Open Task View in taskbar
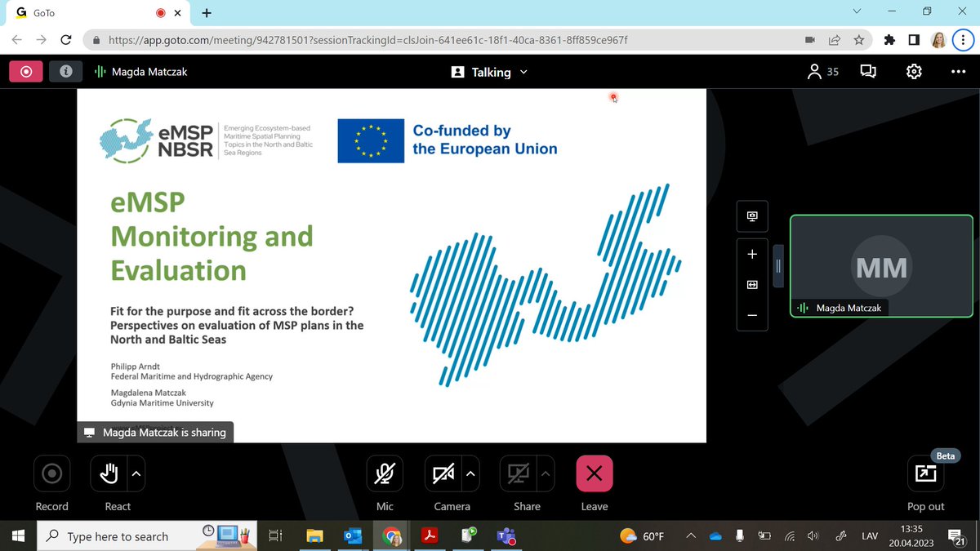 [x=275, y=536]
